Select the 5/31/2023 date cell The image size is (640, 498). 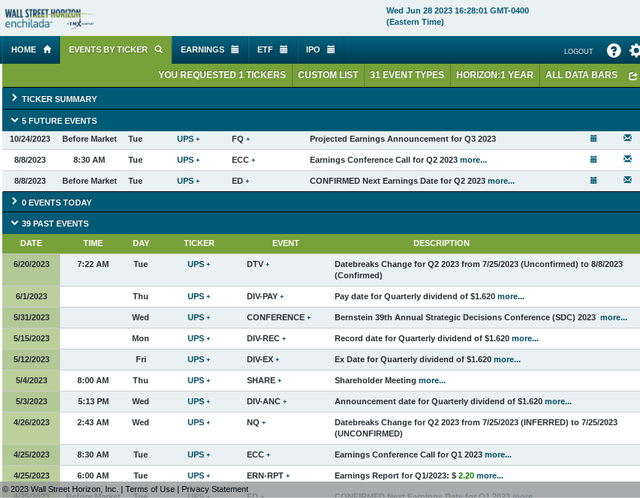pyautogui.click(x=31, y=317)
